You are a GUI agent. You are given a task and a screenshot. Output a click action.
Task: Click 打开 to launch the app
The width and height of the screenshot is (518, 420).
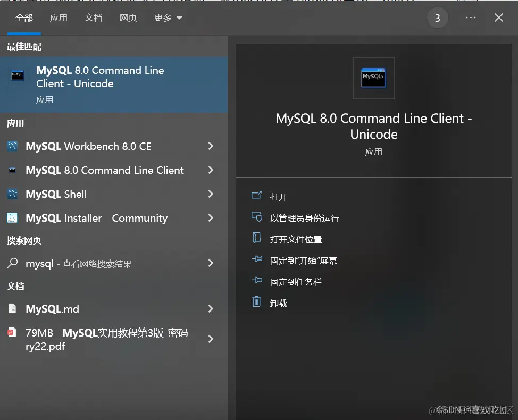tap(279, 197)
